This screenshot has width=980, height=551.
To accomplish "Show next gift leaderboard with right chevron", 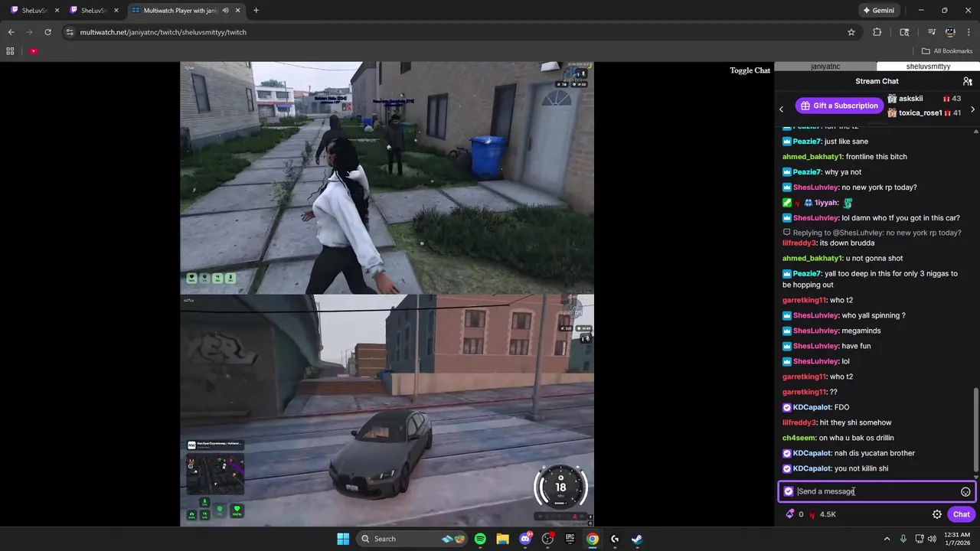I will point(972,109).
